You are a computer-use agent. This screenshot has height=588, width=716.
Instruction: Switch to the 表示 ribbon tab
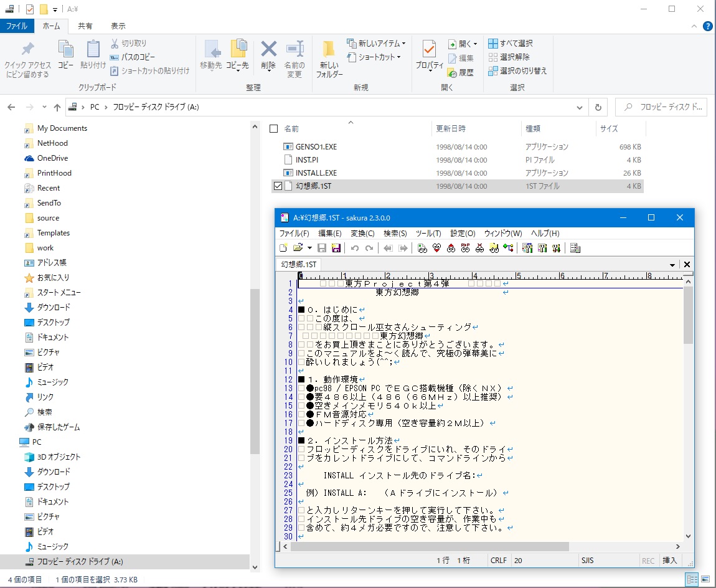tap(118, 26)
